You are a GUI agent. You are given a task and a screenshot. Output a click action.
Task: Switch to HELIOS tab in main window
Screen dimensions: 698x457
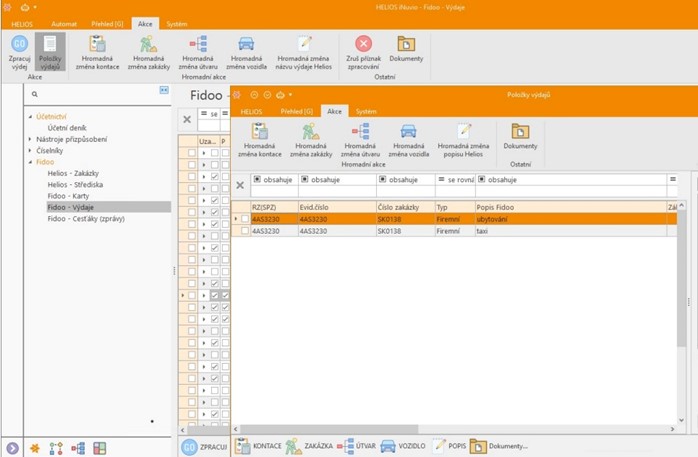[22, 24]
